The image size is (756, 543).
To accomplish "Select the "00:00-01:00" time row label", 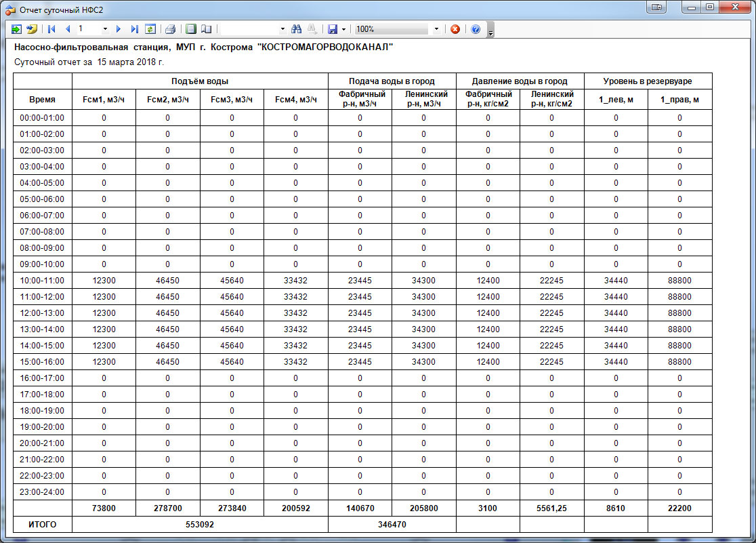I will tap(43, 118).
